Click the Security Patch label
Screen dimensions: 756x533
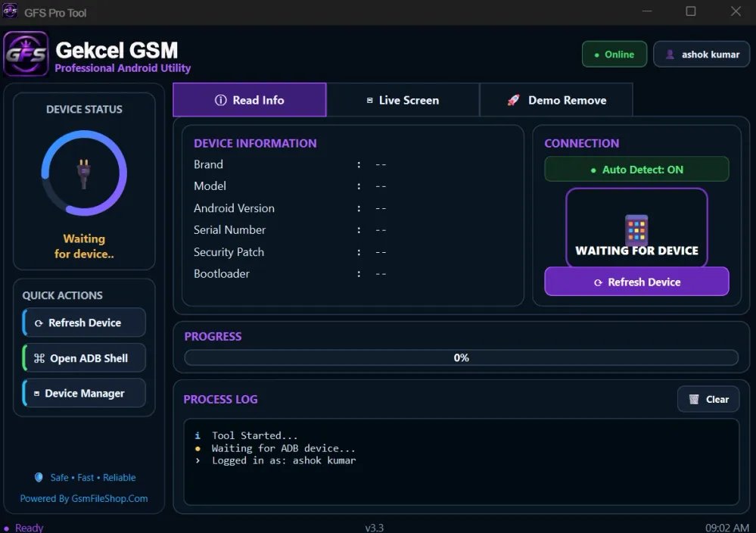(x=229, y=252)
